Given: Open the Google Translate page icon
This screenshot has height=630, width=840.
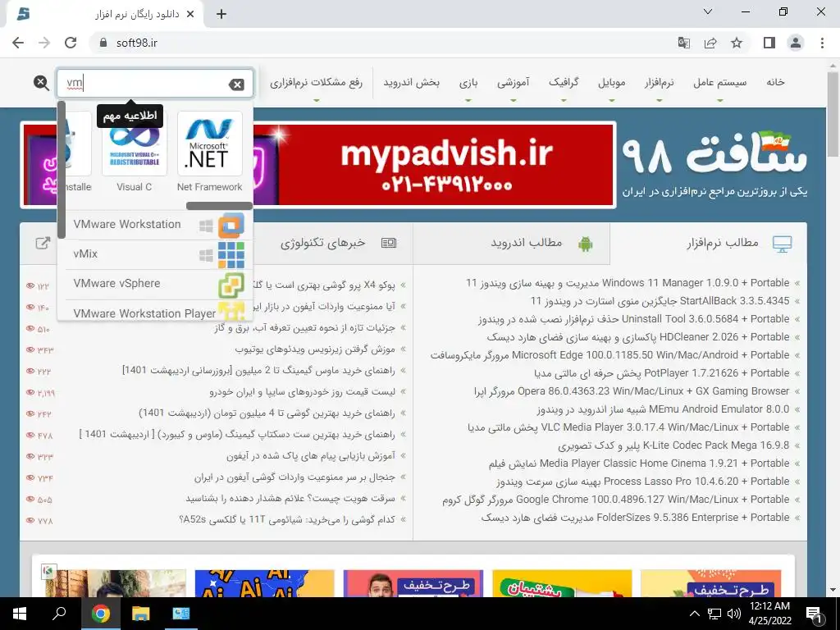Looking at the screenshot, I should 683,43.
